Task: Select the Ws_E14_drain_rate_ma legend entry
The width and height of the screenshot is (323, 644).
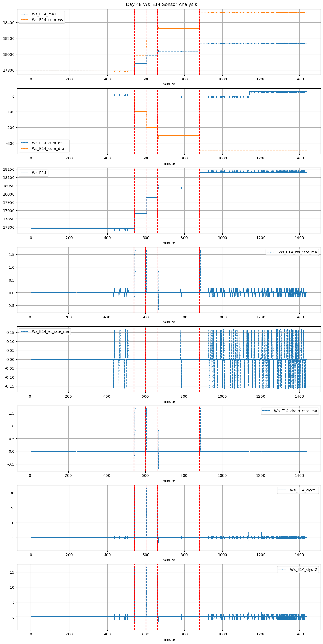Action: [x=295, y=411]
